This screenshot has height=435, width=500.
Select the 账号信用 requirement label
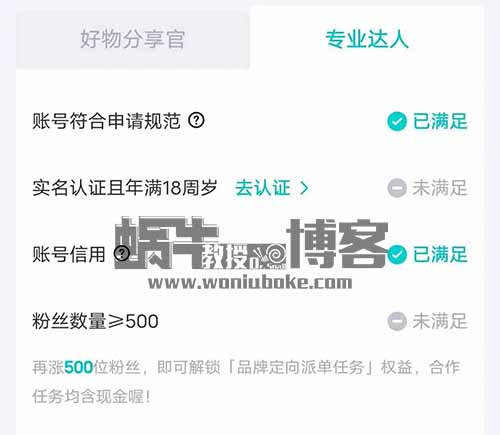click(x=69, y=254)
